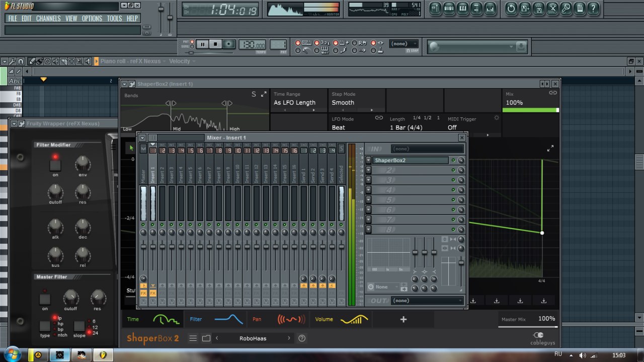Viewport: 644px width, 362px height.
Task: Click the LFO Mode link icon
Action: tap(379, 118)
